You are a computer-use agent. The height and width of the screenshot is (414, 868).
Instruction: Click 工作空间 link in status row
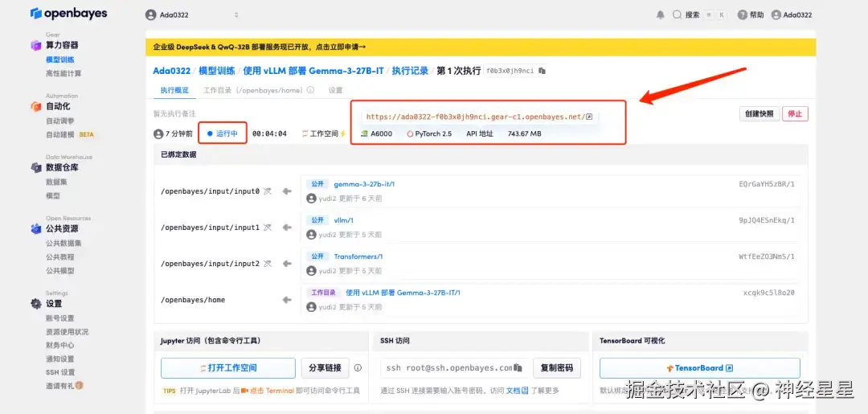[x=323, y=133]
